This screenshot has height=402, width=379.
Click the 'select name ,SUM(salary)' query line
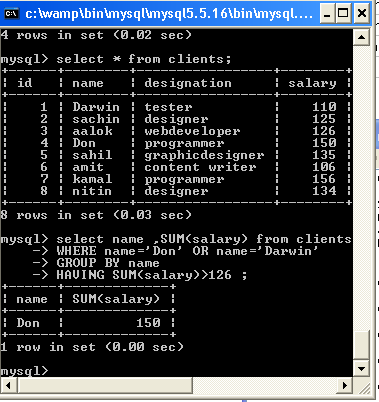pos(204,239)
